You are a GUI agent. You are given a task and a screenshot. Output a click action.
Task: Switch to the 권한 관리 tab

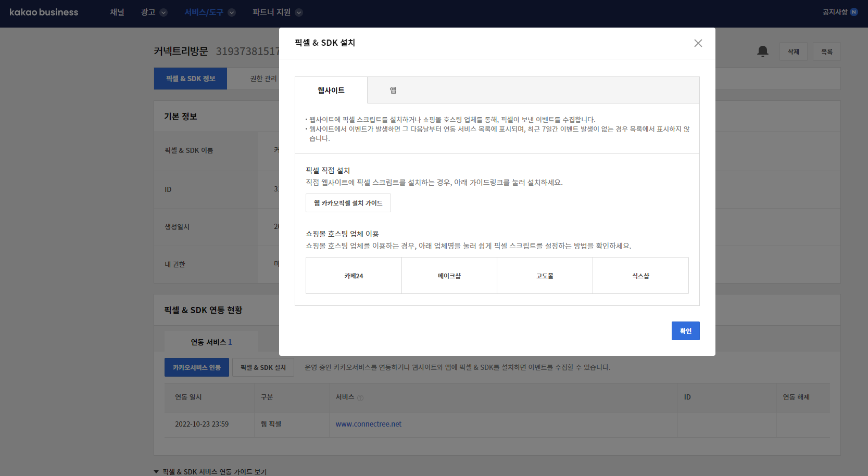[x=263, y=79]
